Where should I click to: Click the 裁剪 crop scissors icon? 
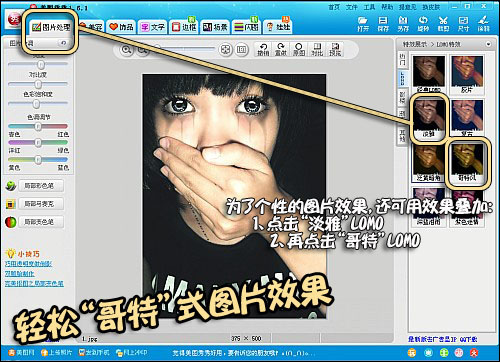443,24
